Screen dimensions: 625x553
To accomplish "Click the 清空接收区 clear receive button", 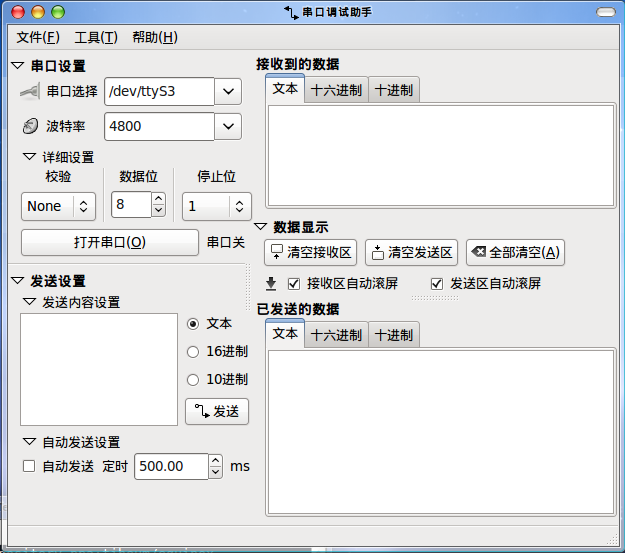I will (x=310, y=252).
